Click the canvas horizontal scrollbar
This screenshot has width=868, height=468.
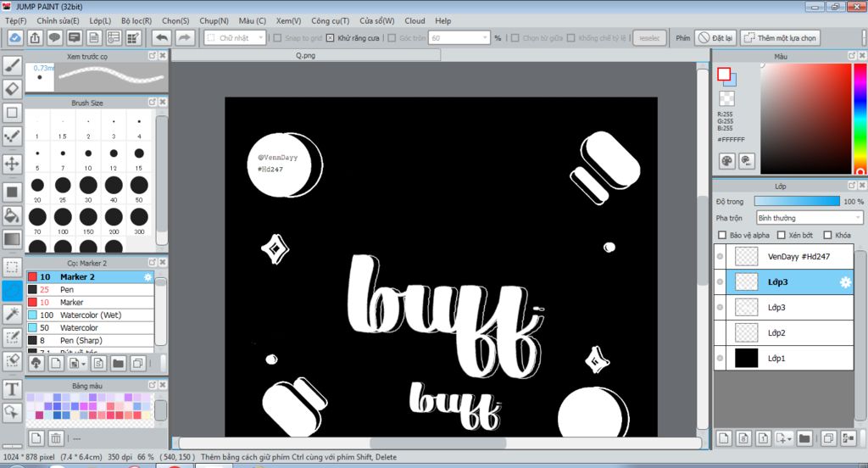coord(440,443)
